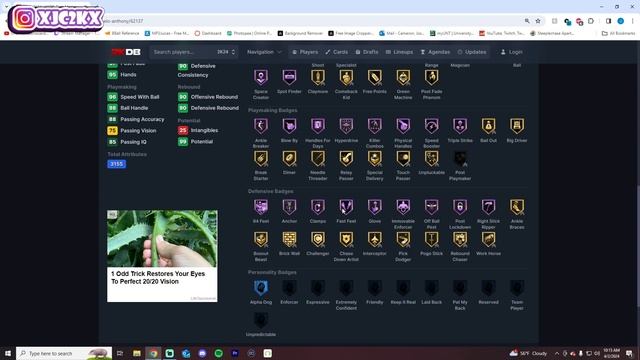The height and width of the screenshot is (360, 640).
Task: Select the Speed Booster badge icon
Action: [x=431, y=126]
